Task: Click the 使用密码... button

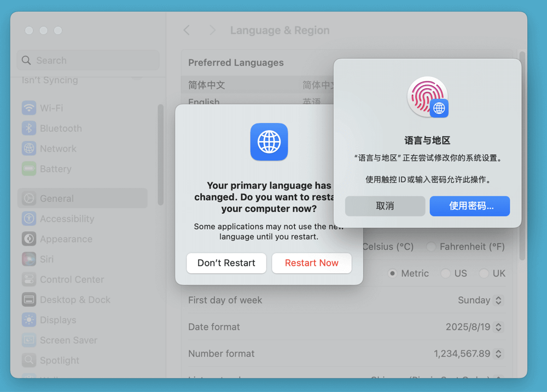Action: click(470, 206)
